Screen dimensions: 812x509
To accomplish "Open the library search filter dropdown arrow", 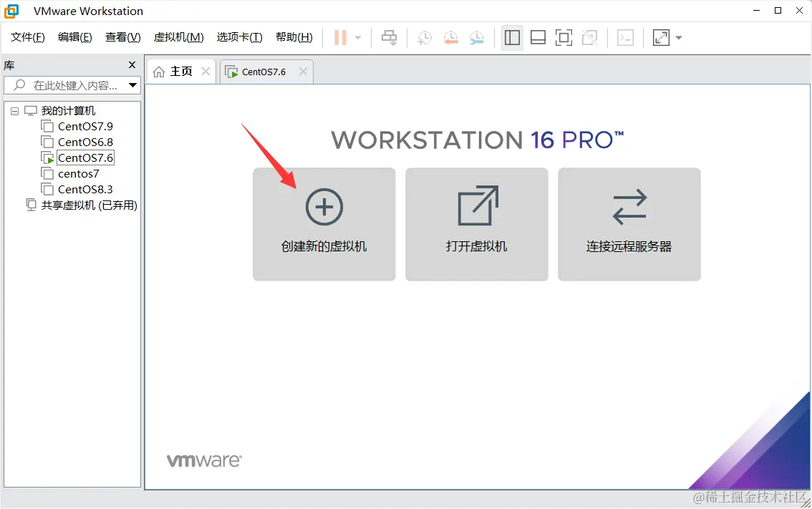I will (x=133, y=85).
